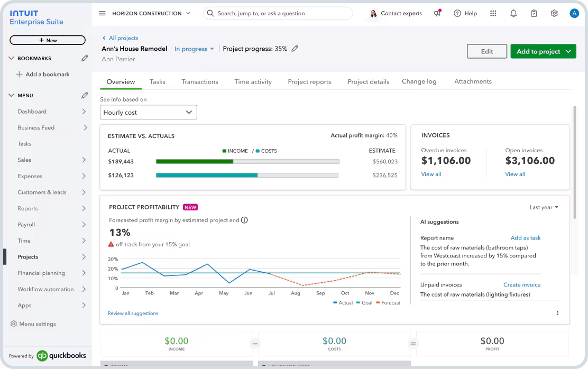Click the green income progress bar
This screenshot has height=369, width=588.
194,161
